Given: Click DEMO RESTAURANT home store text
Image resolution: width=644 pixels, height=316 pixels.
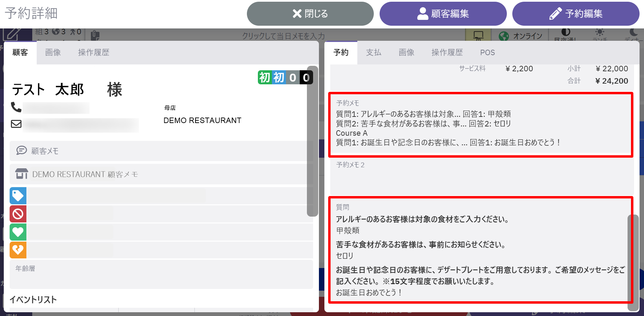Looking at the screenshot, I should 202,120.
